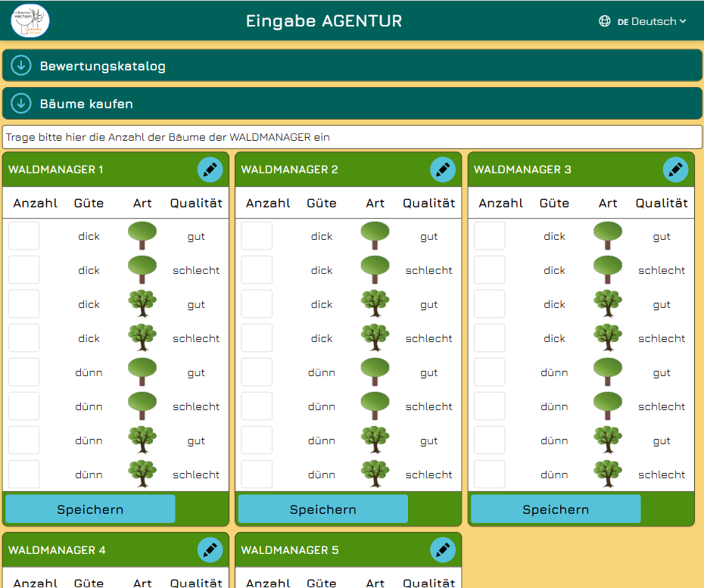Image resolution: width=704 pixels, height=588 pixels.
Task: Save WALDMANAGER 1 with Speichern
Action: (x=90, y=509)
